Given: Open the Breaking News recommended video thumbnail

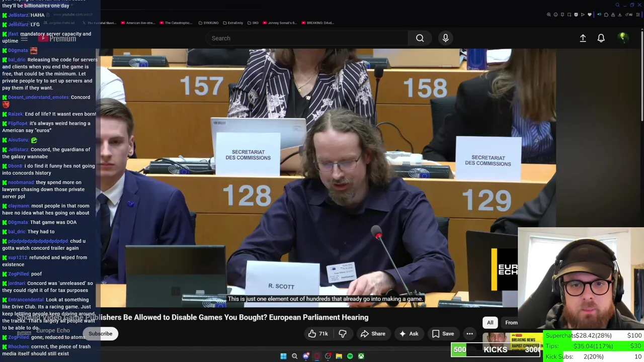Looking at the screenshot, I should [x=512, y=342].
